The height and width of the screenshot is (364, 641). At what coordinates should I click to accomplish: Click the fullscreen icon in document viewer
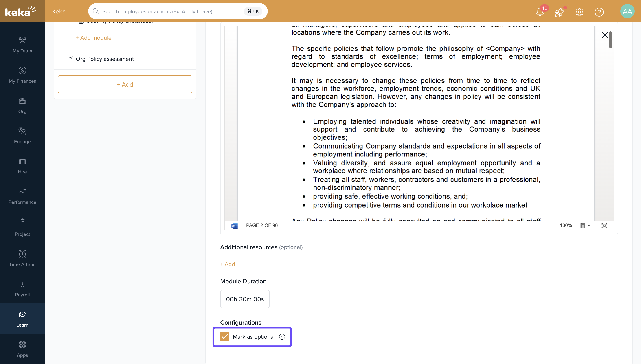click(x=604, y=225)
